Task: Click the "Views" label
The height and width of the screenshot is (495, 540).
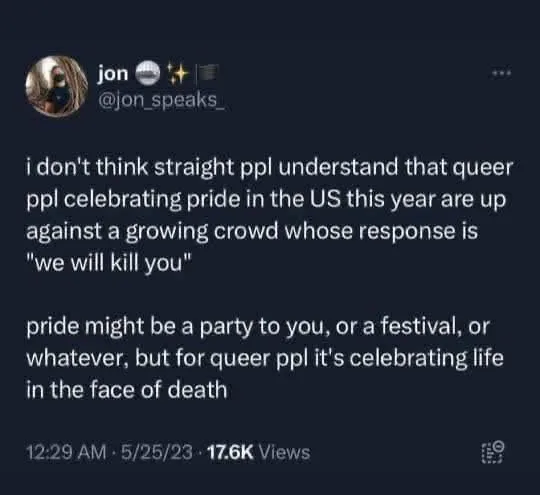Action: (x=284, y=452)
